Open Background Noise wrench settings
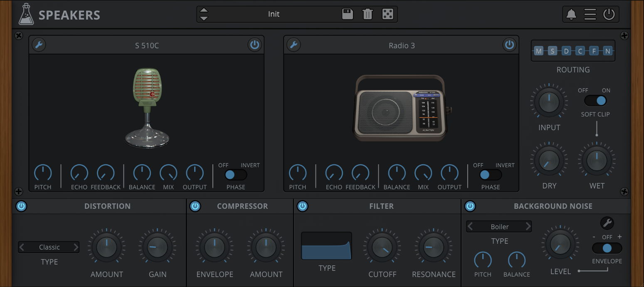The width and height of the screenshot is (644, 287). tap(607, 223)
